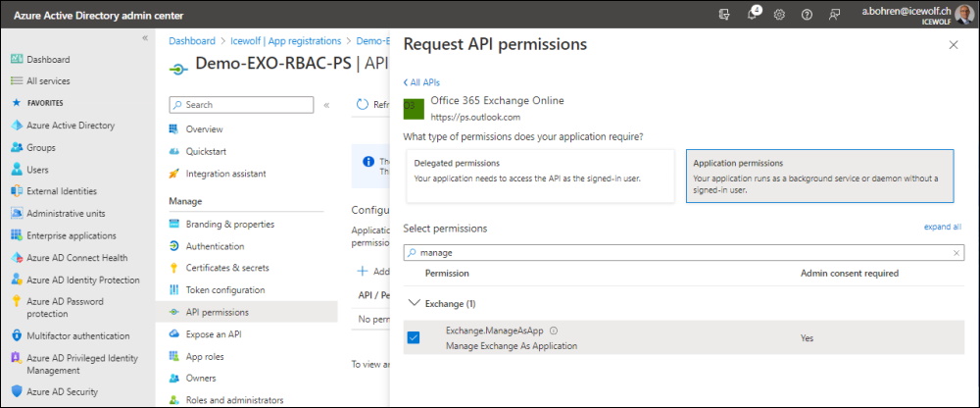Screen dimensions: 980x408
Task: Close the Request API permissions panel
Action: pyautogui.click(x=954, y=44)
